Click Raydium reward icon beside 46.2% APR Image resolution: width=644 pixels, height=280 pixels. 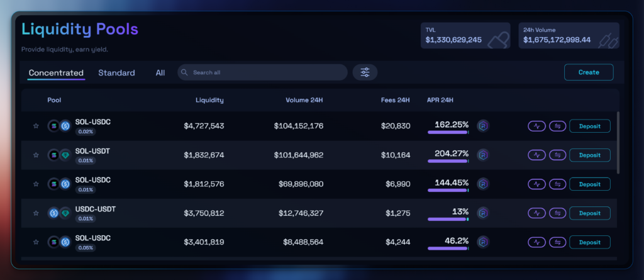point(483,242)
